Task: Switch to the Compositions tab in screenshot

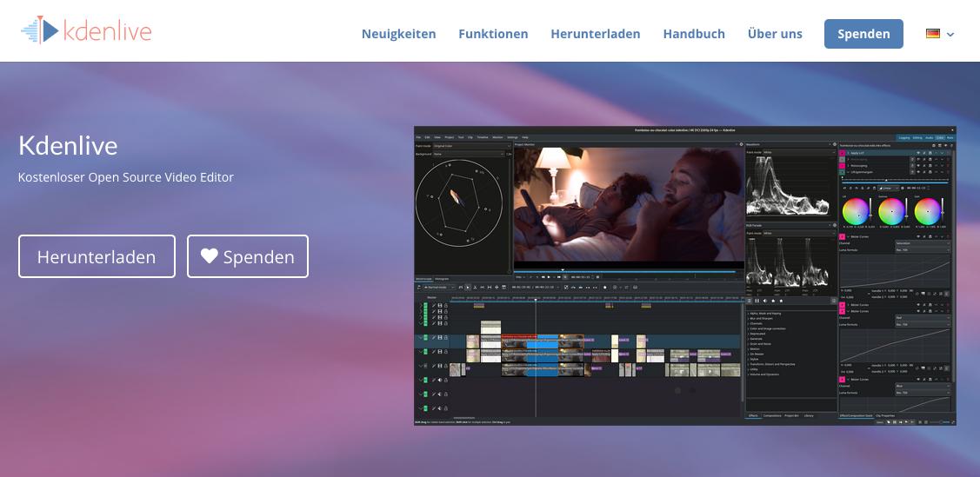Action: coord(772,416)
